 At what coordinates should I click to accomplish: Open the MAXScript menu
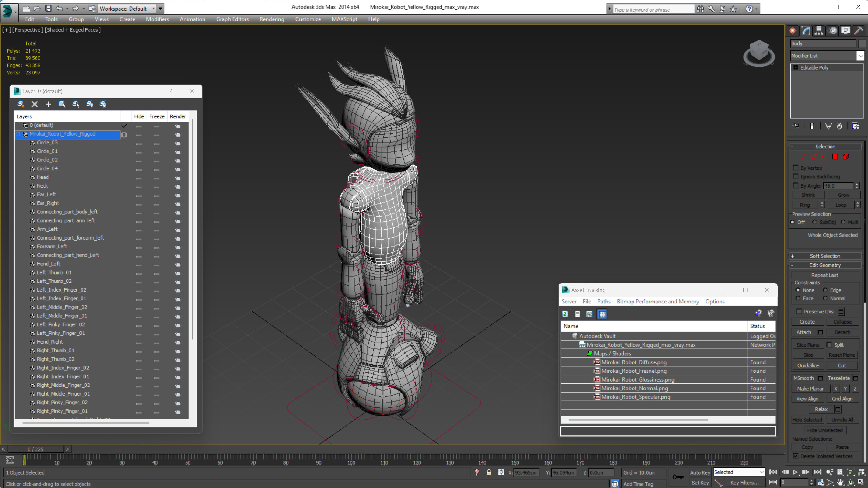pos(344,19)
